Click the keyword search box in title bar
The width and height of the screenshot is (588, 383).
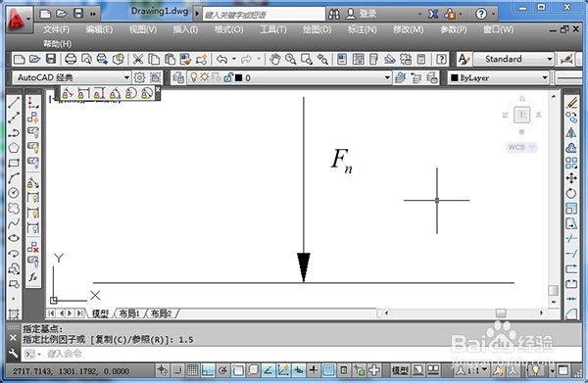pyautogui.click(x=264, y=15)
